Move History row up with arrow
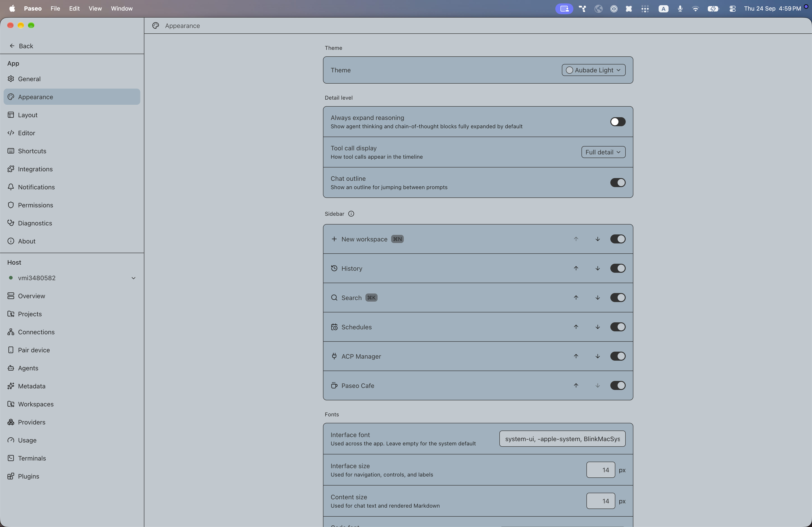 576,268
